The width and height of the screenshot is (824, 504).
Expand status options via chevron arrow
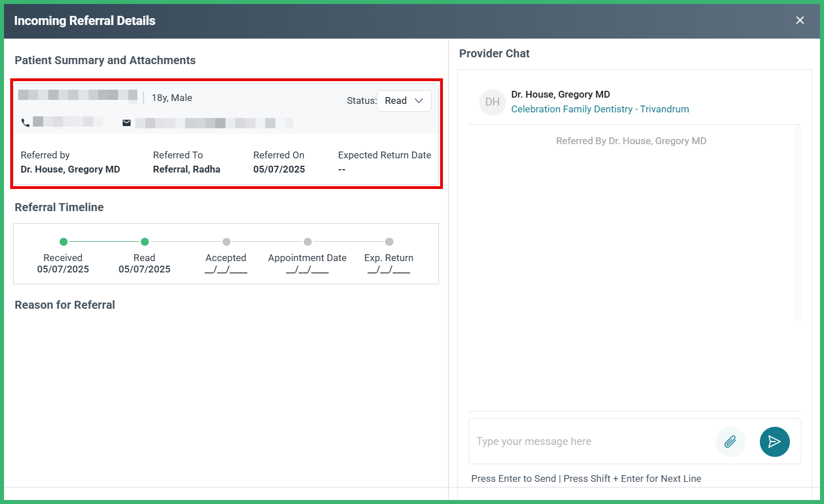[x=419, y=101]
